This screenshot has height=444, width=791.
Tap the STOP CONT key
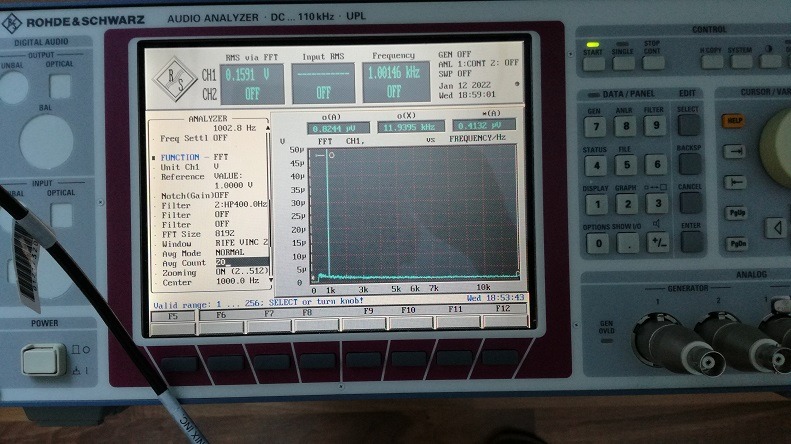coord(654,63)
